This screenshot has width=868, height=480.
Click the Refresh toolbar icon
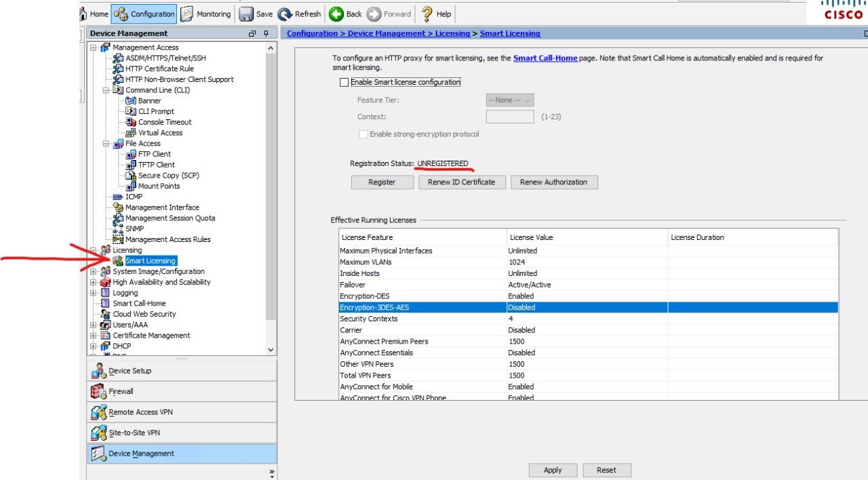click(x=285, y=14)
